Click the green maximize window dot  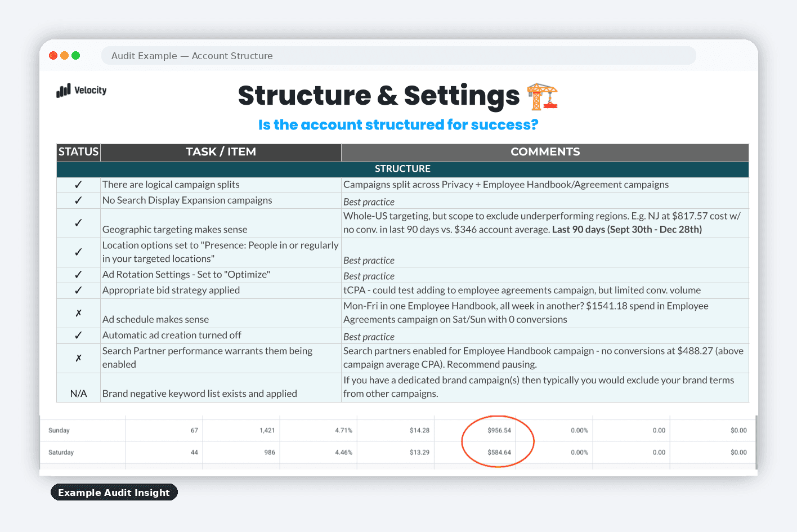click(x=75, y=55)
